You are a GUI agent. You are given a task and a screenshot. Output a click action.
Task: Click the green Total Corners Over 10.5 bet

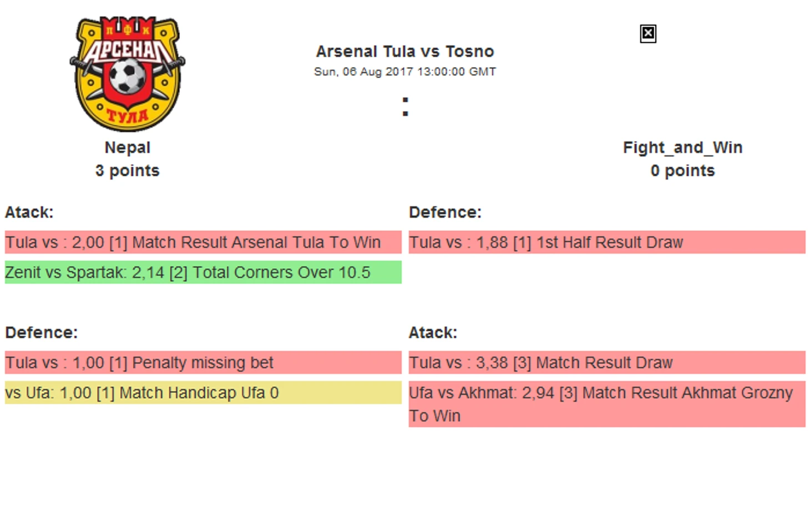(202, 272)
